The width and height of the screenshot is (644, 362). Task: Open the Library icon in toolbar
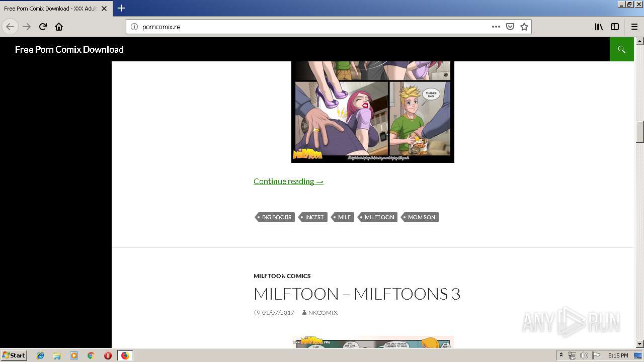[599, 27]
